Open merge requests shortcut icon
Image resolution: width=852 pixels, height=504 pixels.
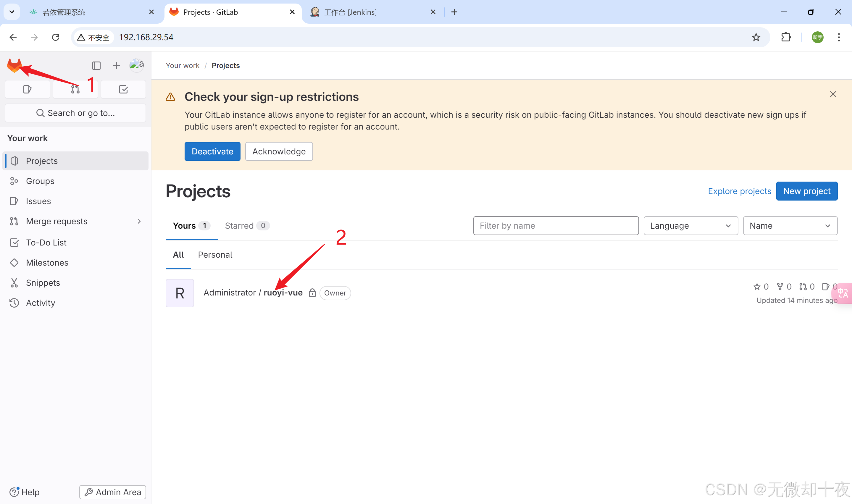(x=75, y=89)
